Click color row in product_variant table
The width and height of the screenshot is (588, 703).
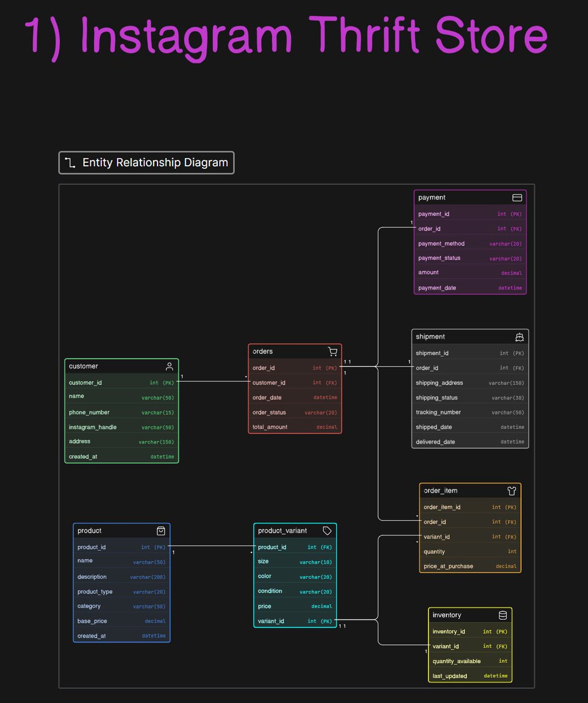(x=295, y=576)
